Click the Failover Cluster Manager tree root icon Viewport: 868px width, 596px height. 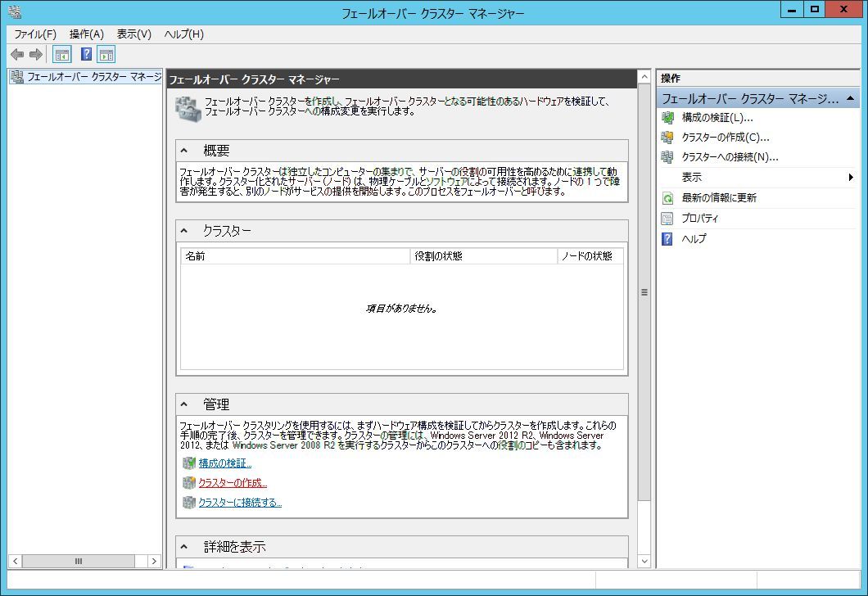17,77
